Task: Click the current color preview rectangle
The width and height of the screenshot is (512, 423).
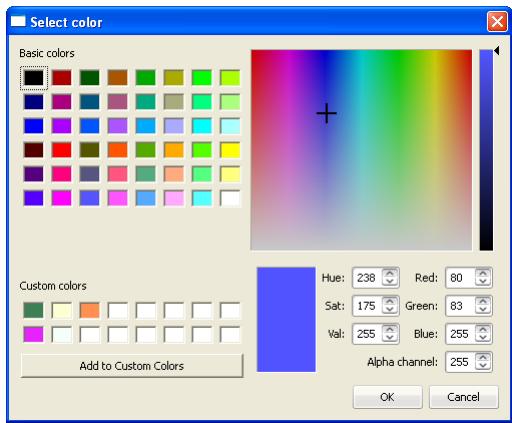Action: coord(286,319)
